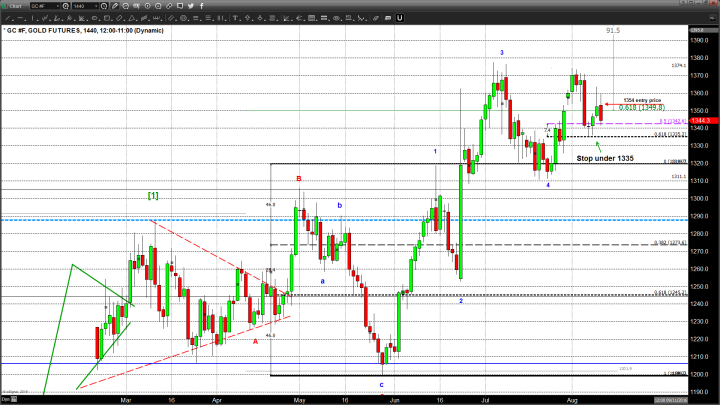Click the green [1] wave label
Image resolution: width=720 pixels, height=405 pixels.
coord(154,195)
